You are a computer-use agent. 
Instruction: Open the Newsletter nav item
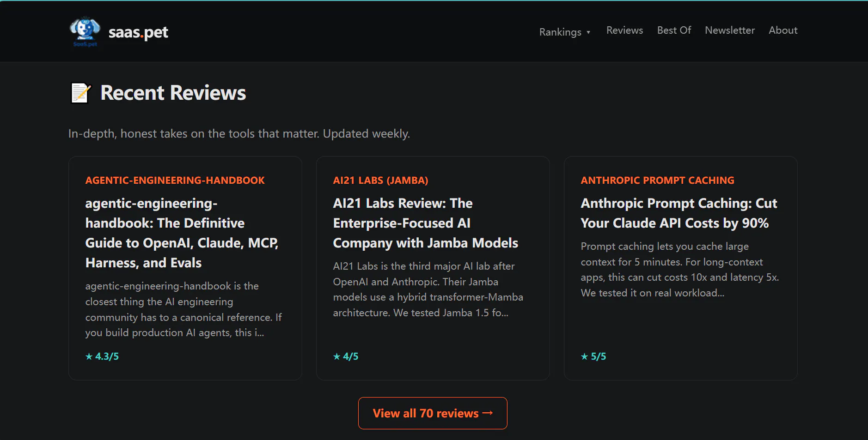point(730,30)
